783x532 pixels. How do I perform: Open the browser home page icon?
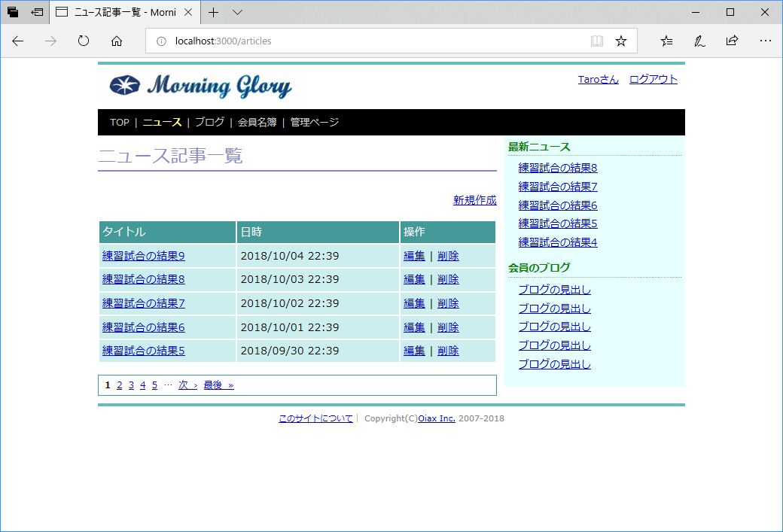[117, 41]
